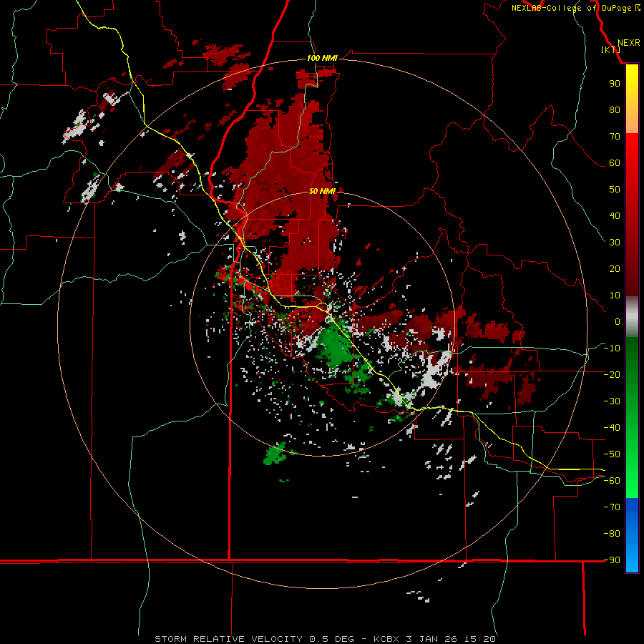The image size is (644, 644).
Task: Click the positive 20 scale value
Action: pos(615,268)
